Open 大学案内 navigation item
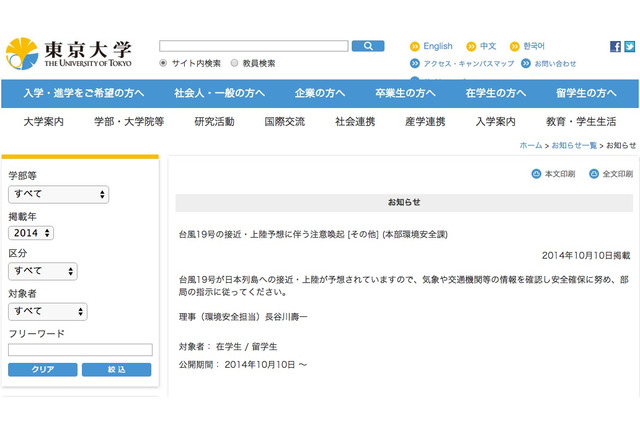The height and width of the screenshot is (426, 640). [44, 122]
